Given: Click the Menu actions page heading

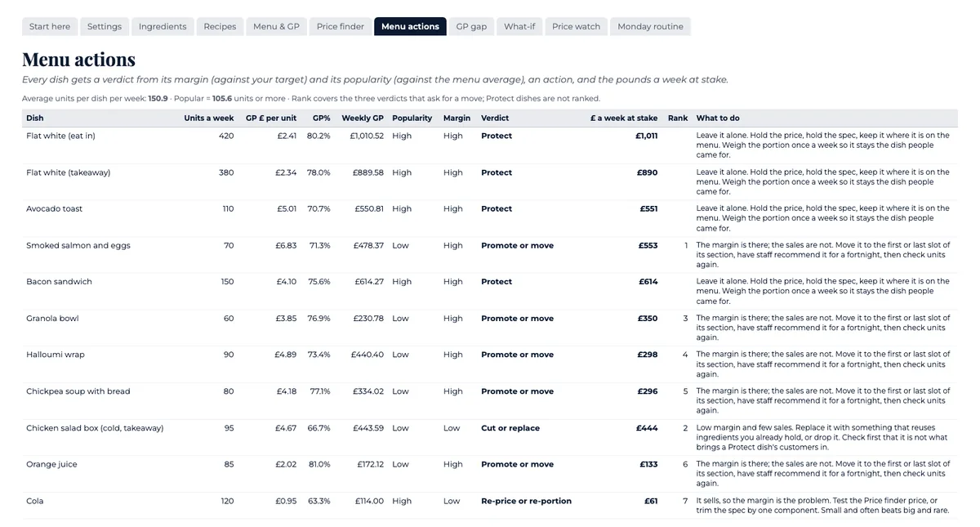Looking at the screenshot, I should coord(78,59).
